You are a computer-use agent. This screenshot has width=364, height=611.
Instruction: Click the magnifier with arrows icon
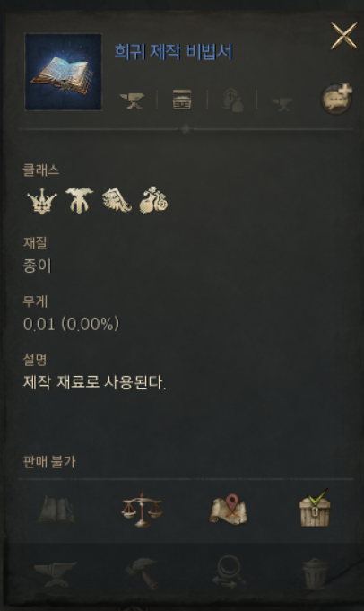pyautogui.click(x=229, y=572)
